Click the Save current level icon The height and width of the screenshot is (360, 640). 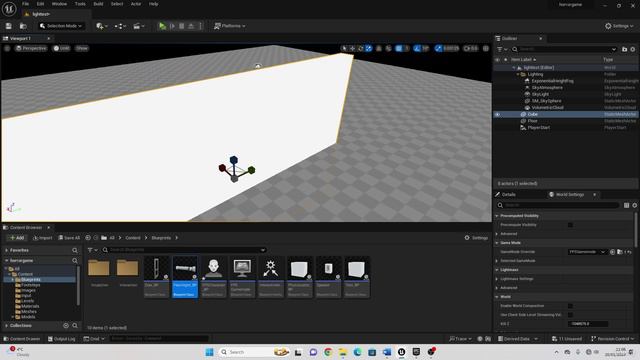9,26
